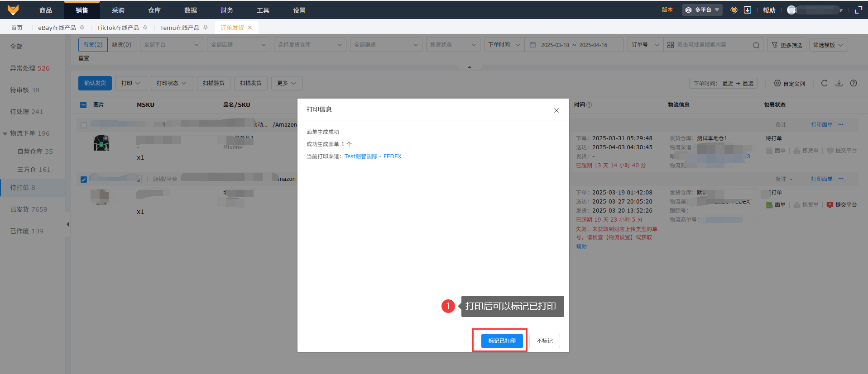Toggle fullscreen mode icon in top bar
This screenshot has height=374, width=868.
(858, 10)
